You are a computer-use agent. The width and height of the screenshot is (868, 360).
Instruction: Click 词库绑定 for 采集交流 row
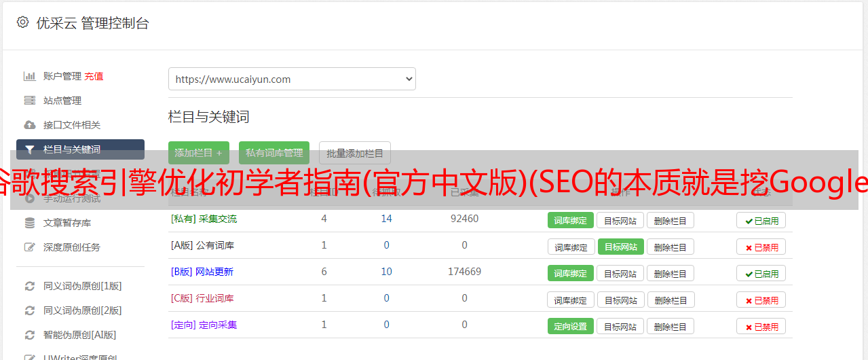571,220
